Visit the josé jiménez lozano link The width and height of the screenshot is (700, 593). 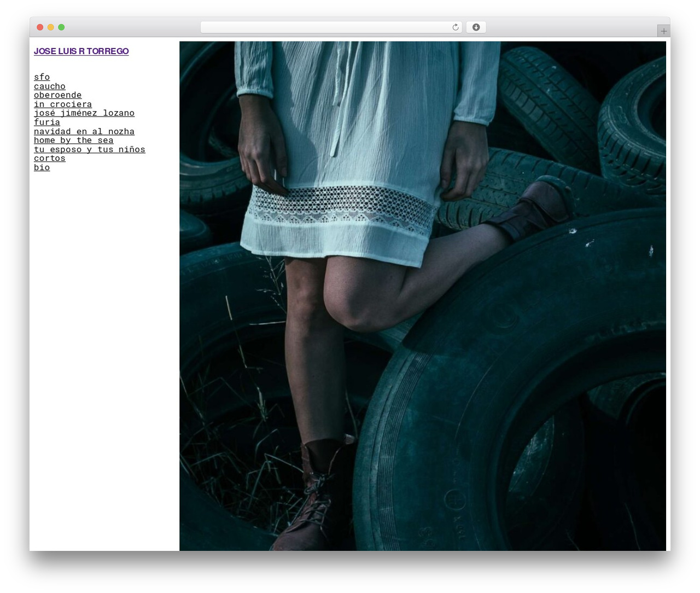(84, 113)
